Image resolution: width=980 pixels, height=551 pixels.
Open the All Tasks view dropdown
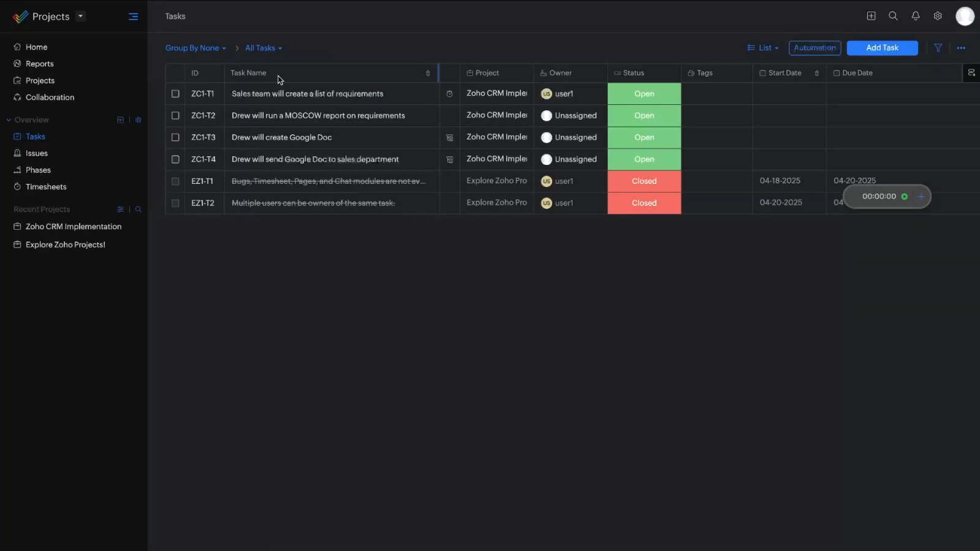264,48
